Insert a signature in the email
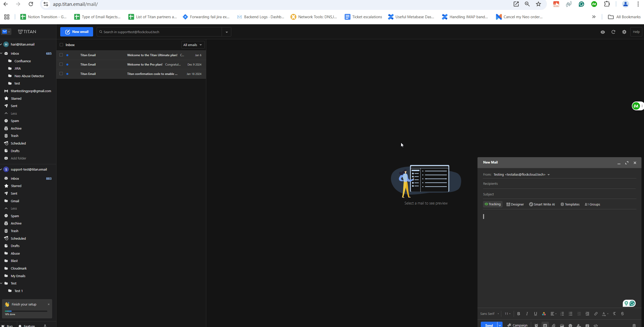Viewport: 644px width, 327px height. (579, 325)
